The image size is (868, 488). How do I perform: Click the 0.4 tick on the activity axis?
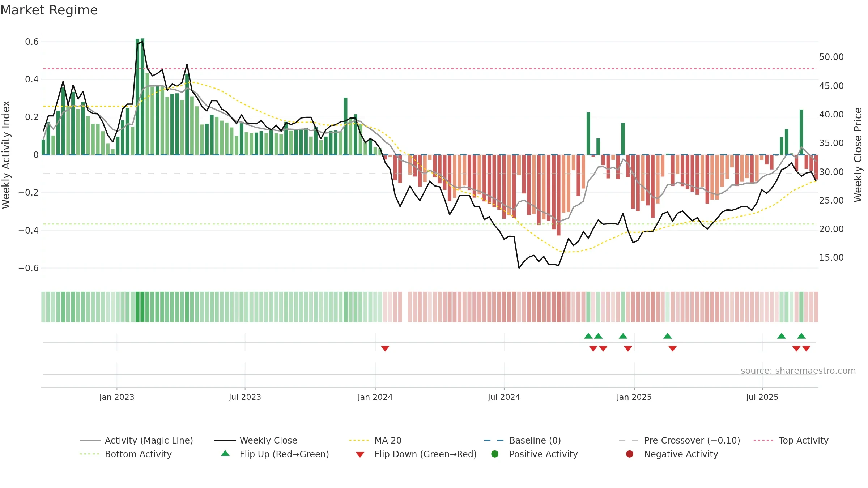click(x=32, y=79)
